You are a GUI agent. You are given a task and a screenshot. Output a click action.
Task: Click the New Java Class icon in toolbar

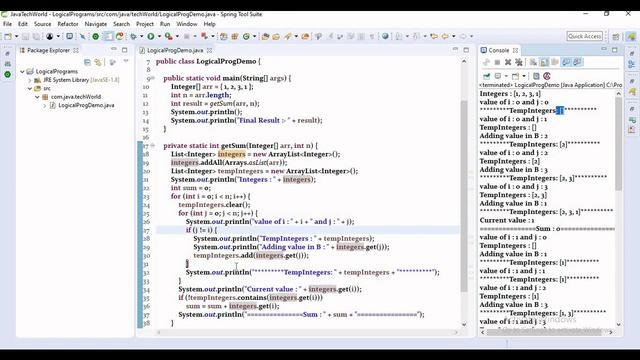246,36
